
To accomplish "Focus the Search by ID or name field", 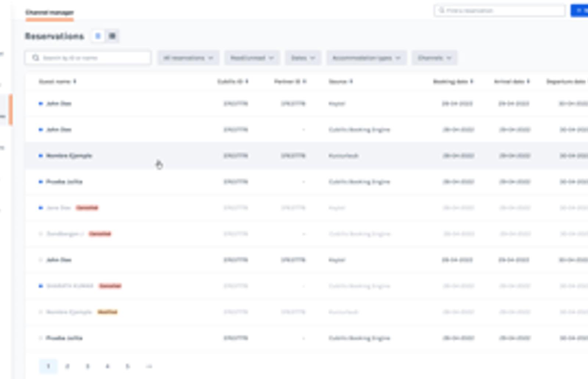I will 88,58.
